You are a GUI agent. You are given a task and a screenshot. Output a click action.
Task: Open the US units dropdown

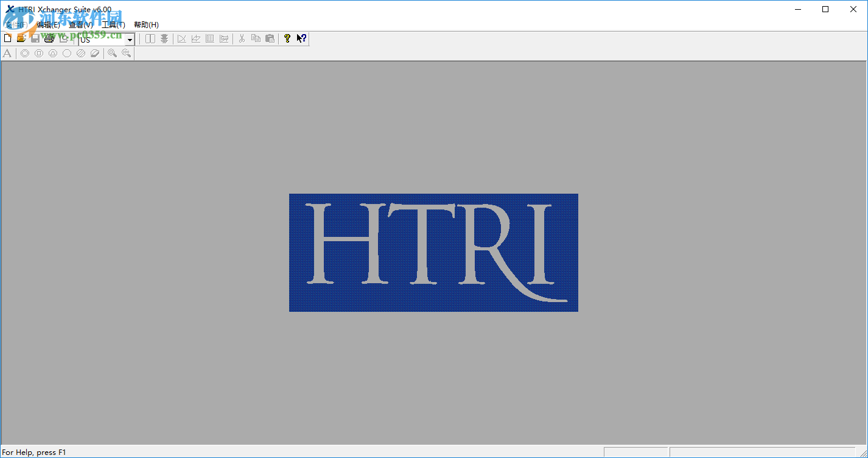128,39
